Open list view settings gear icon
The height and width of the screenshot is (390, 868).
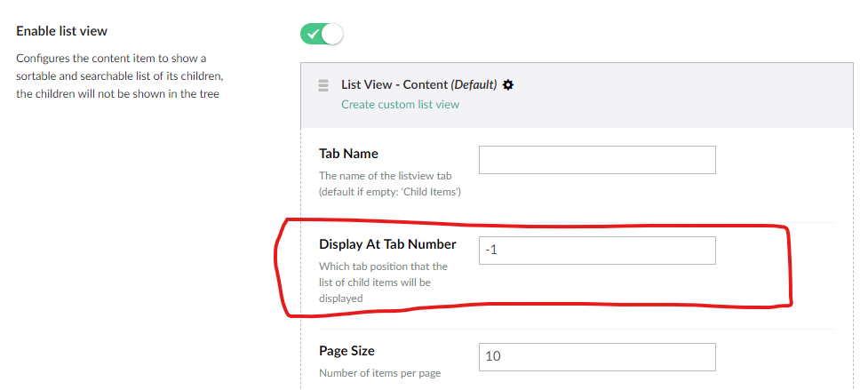tap(507, 85)
